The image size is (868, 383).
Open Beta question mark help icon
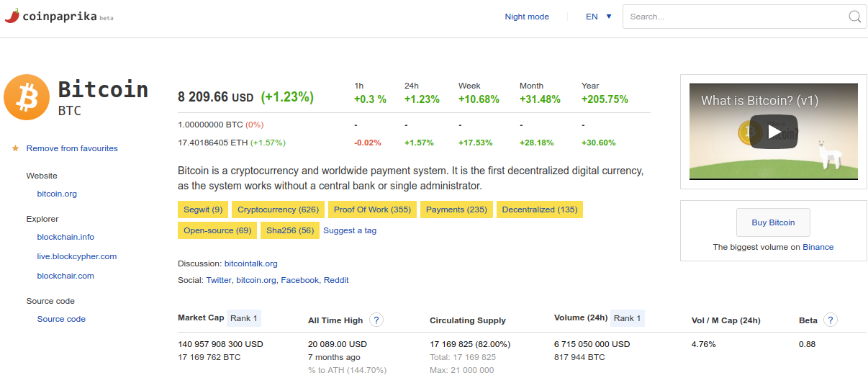tap(831, 320)
